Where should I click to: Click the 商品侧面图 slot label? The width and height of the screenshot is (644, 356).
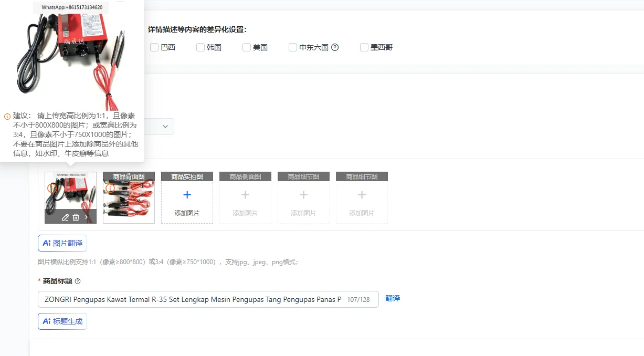[x=245, y=176]
